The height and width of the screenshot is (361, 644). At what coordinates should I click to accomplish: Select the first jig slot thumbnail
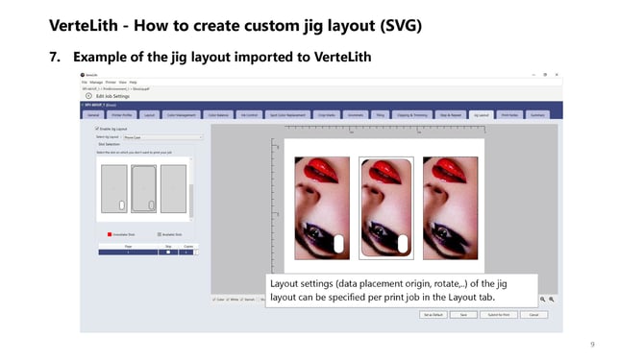[114, 189]
